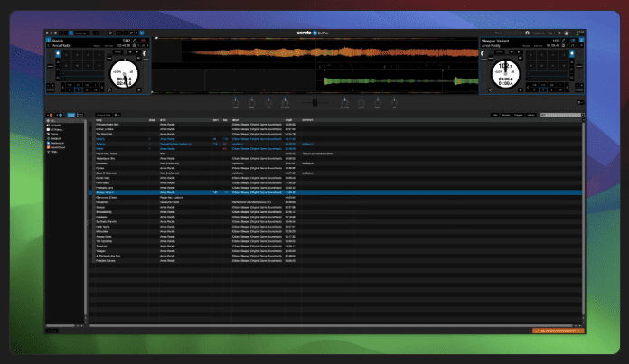The height and width of the screenshot is (364, 629).
Task: Enable SYNC on deck 1
Action: point(117,52)
